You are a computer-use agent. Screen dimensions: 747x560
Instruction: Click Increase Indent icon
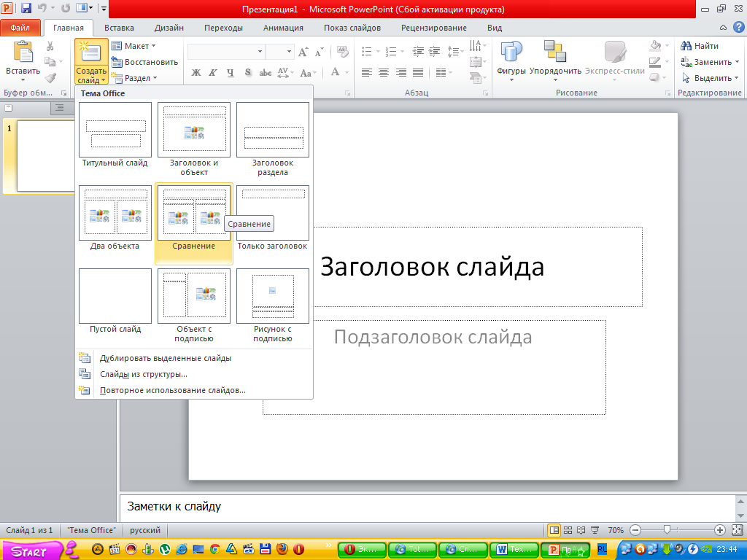pos(435,52)
